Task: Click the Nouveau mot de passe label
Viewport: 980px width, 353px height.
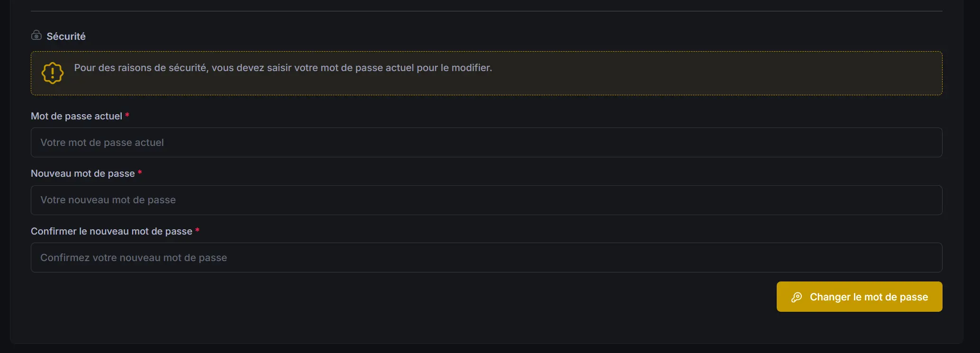Action: (82, 173)
